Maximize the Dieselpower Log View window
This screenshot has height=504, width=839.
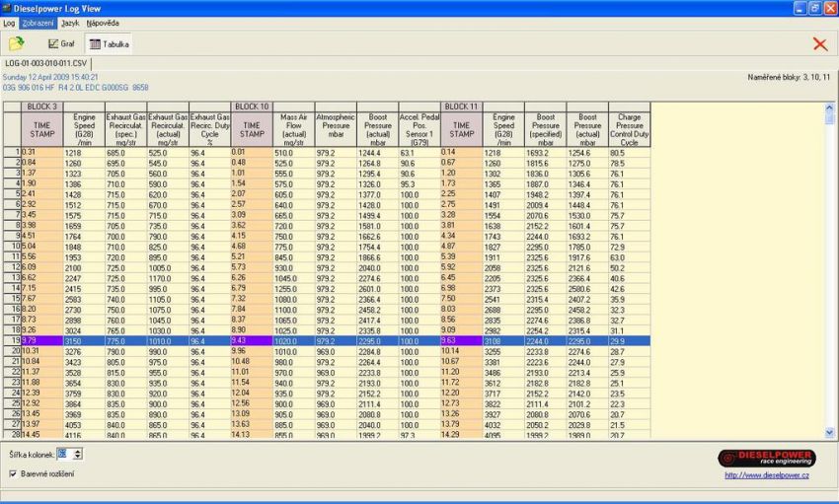(814, 8)
